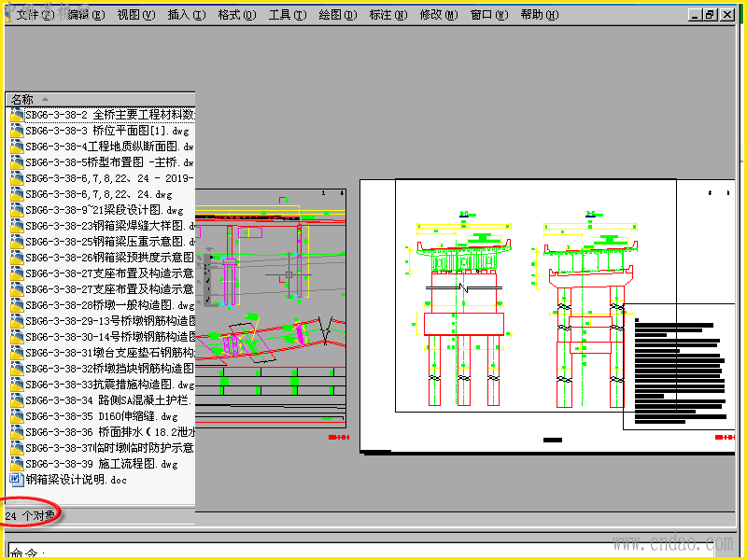
Task: Open the 绘图(D) menu
Action: (x=338, y=15)
